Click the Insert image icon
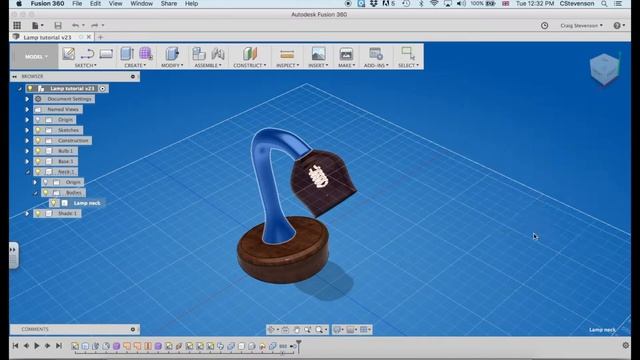 coord(318,53)
